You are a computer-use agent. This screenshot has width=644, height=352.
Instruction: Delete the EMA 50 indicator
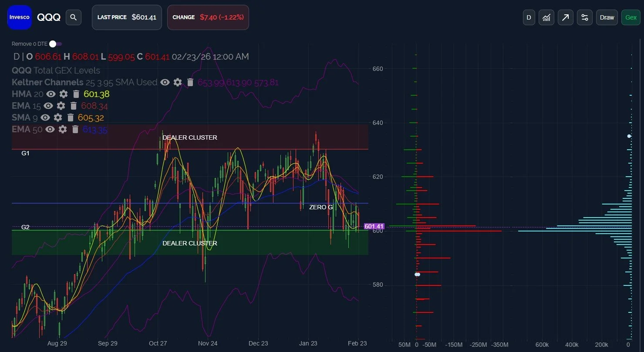[75, 129]
